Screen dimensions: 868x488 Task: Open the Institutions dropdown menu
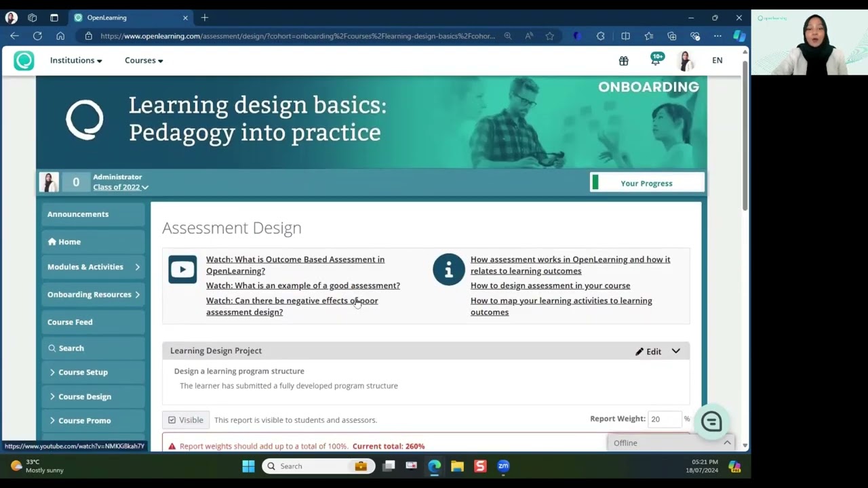click(x=76, y=60)
